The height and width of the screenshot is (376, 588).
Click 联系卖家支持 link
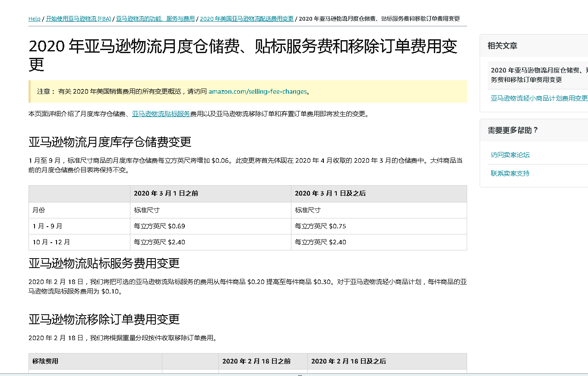click(x=510, y=173)
